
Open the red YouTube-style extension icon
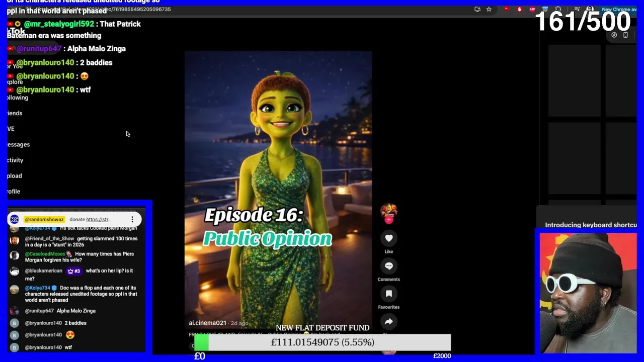click(507, 9)
